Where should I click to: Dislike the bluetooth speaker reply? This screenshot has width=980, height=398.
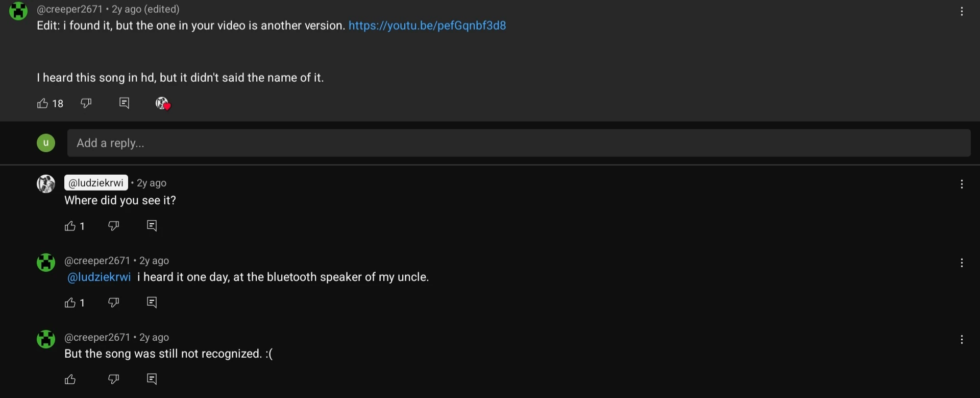click(114, 302)
